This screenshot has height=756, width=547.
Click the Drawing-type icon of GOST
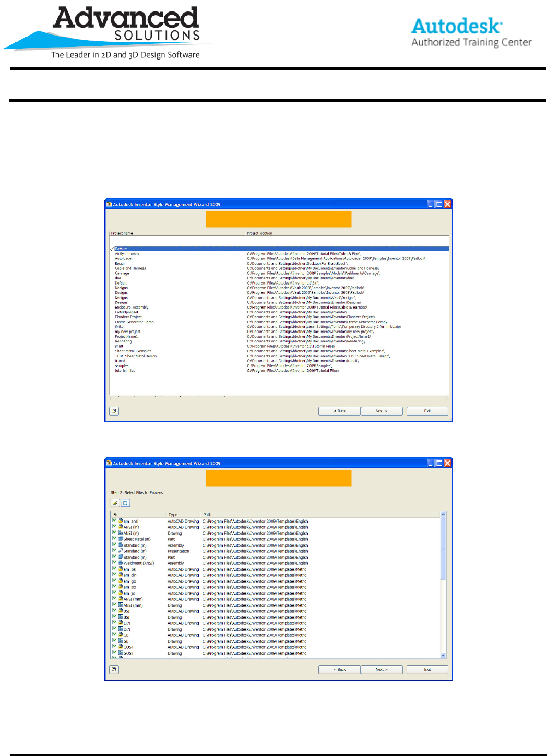pos(121,653)
